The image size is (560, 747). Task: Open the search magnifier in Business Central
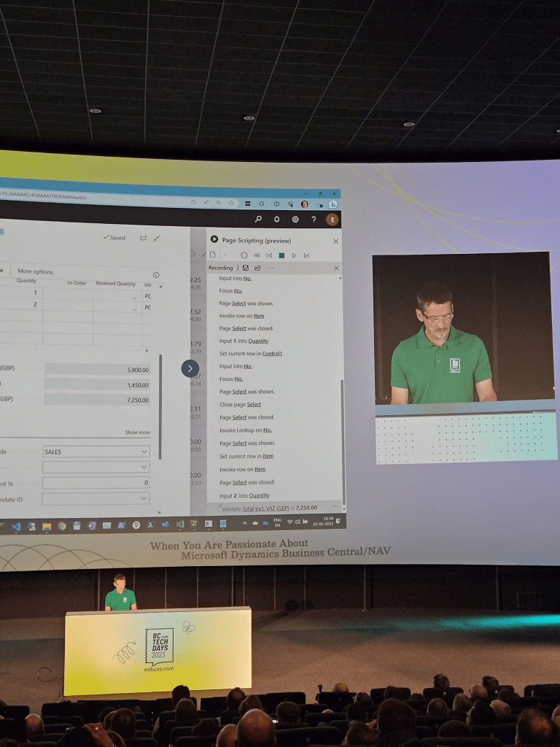coord(258,219)
